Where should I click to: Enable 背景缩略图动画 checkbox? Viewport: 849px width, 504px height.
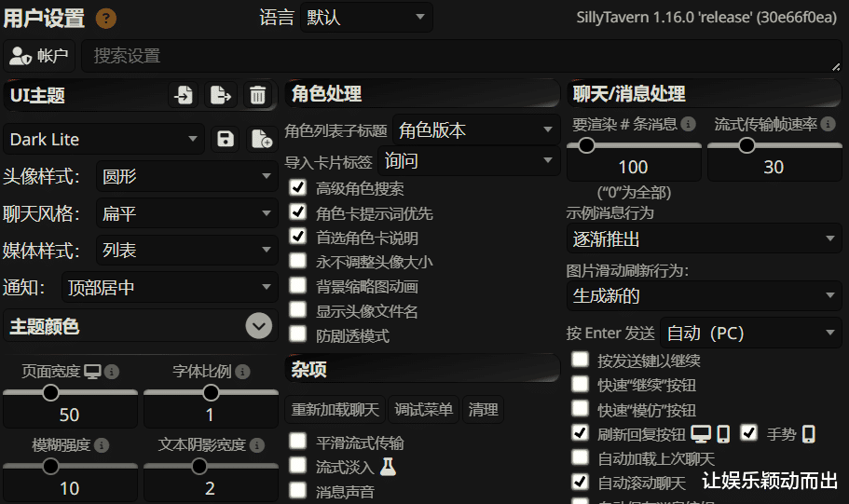tap(298, 285)
